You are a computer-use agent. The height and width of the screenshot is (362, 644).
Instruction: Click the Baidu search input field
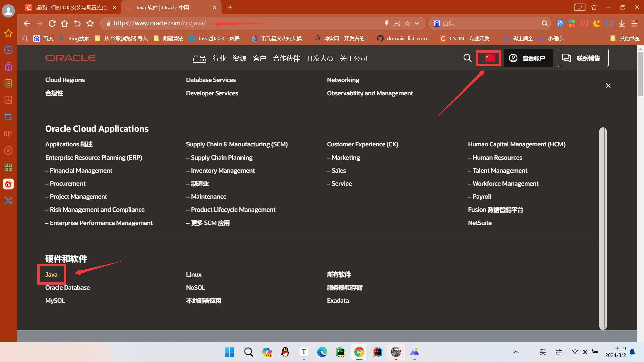tap(490, 23)
